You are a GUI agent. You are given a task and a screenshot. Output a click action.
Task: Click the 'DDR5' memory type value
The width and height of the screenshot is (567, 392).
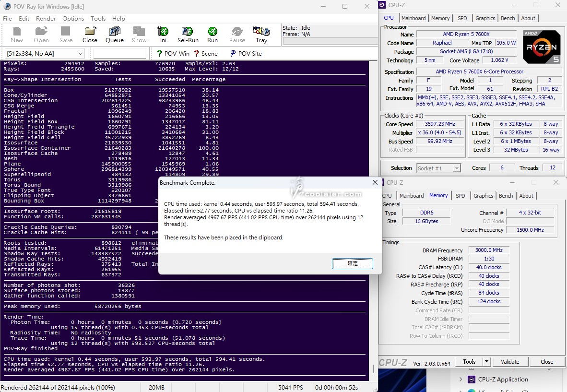(427, 213)
